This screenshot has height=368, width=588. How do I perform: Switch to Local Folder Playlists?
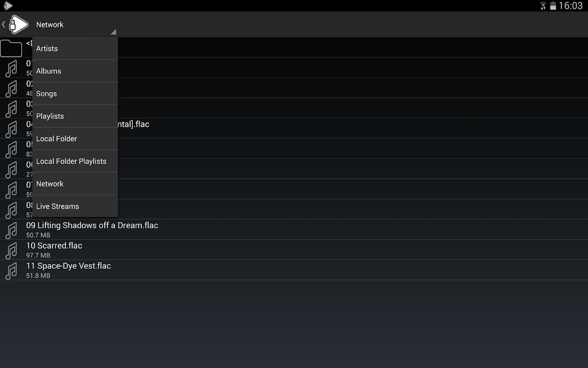(x=75, y=161)
